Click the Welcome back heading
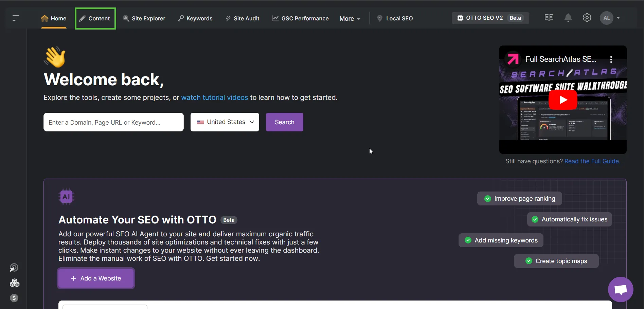Screen dimensions: 644x309 coord(104,80)
